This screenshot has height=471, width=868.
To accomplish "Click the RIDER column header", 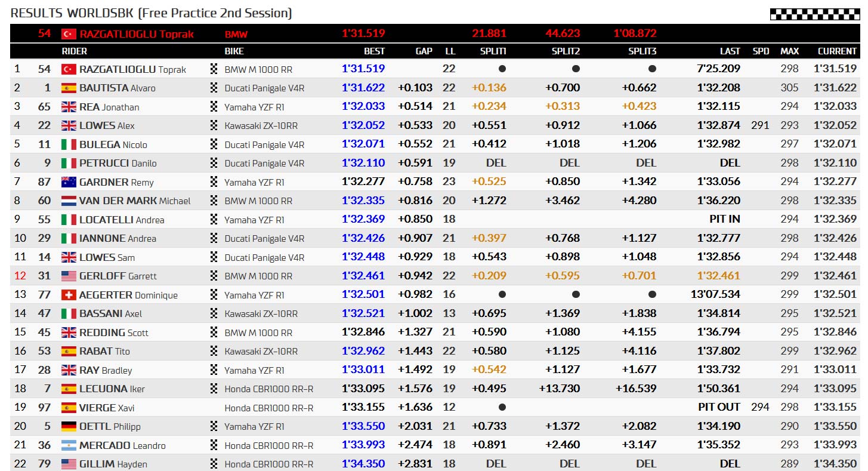I will 75,51.
